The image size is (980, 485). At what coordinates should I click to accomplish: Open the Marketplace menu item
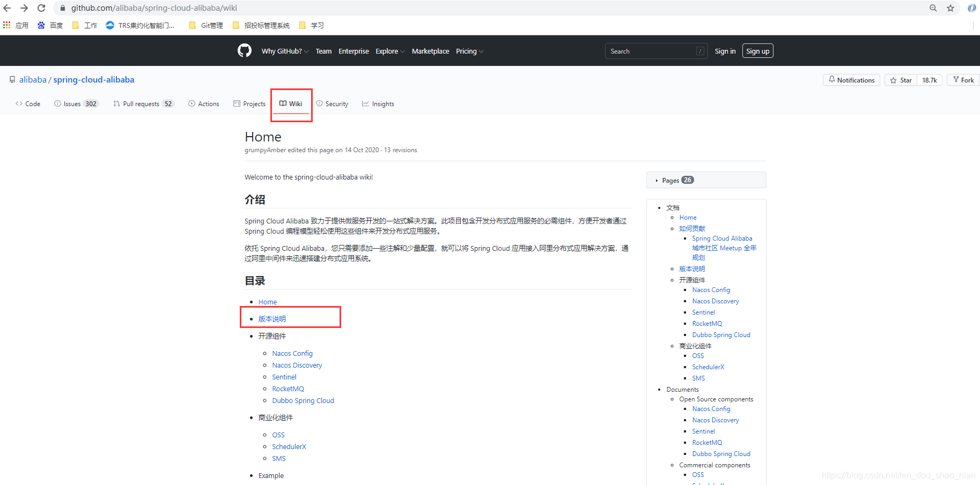point(431,51)
